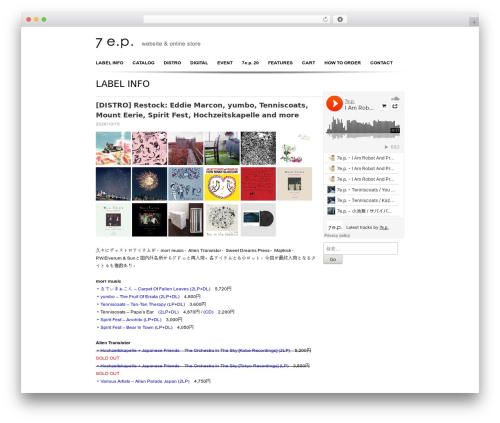Open the Papa's Ear (CD) link

click(x=208, y=312)
